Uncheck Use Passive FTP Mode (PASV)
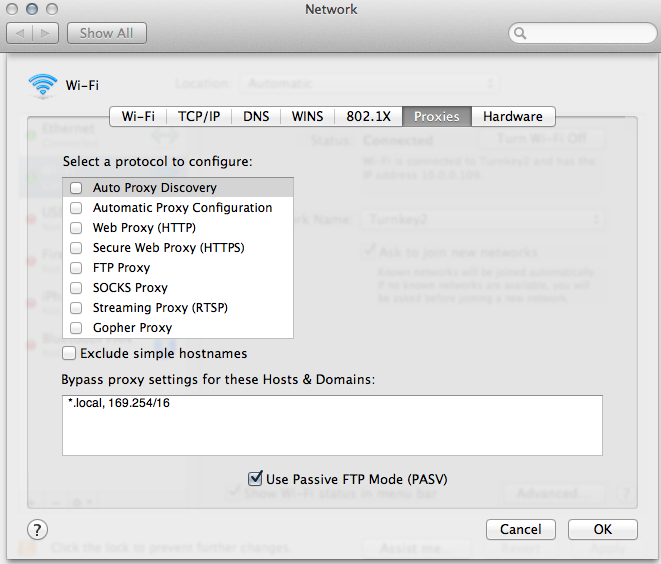 point(255,479)
